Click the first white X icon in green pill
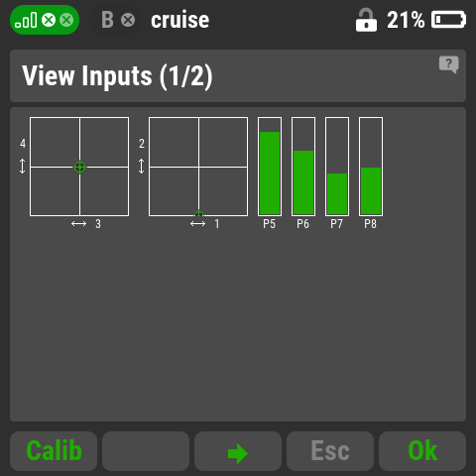The image size is (476, 476). pos(49,20)
